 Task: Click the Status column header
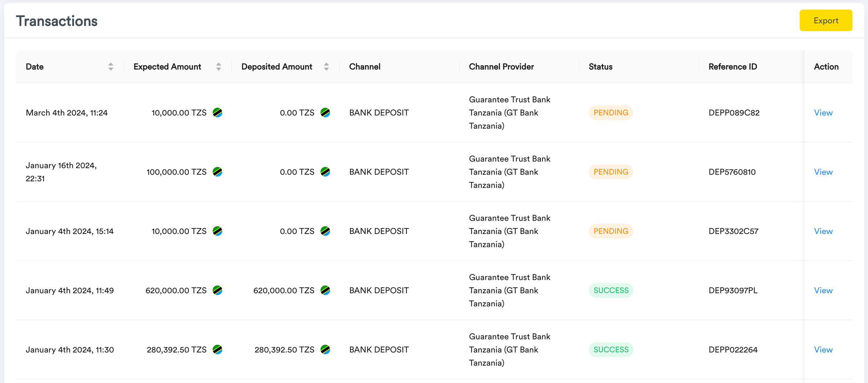tap(601, 67)
